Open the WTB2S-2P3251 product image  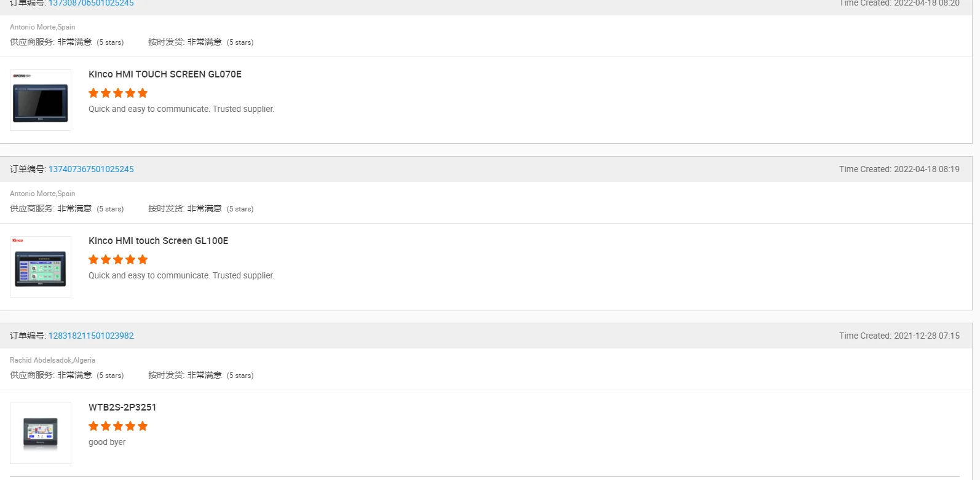[41, 433]
